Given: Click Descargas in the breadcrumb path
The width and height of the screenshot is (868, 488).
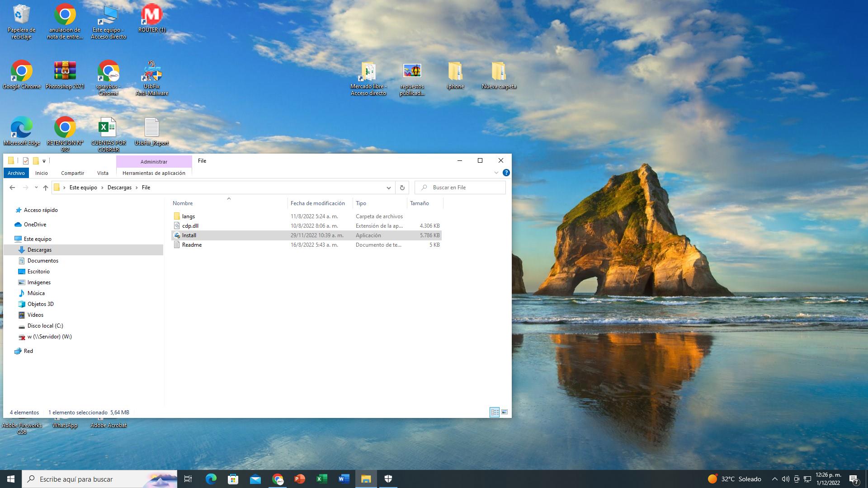Looking at the screenshot, I should click(x=119, y=188).
